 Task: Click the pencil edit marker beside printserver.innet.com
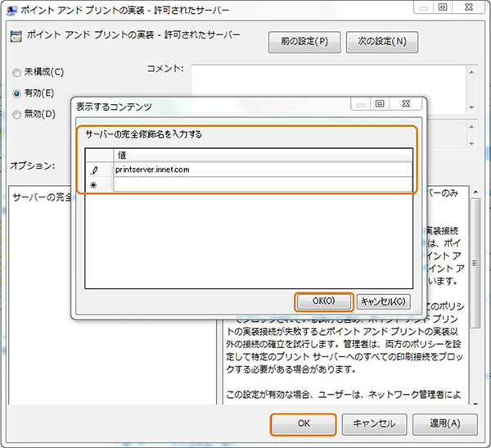point(94,170)
